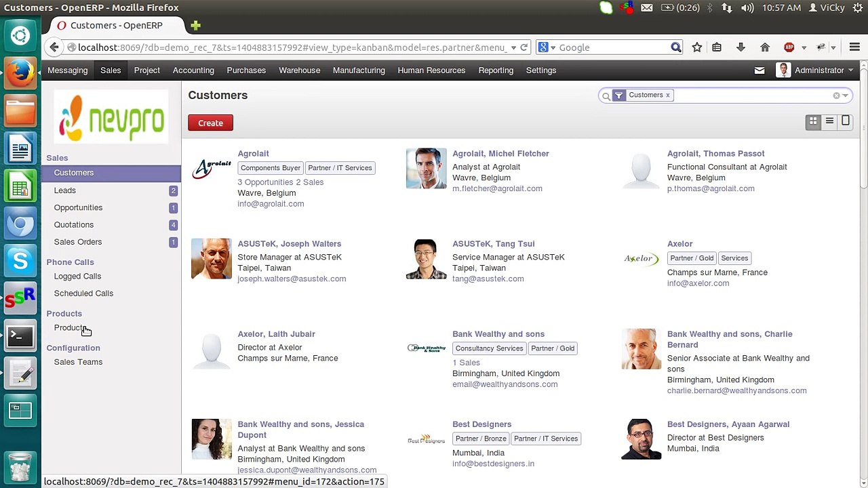Screen dimensions: 868x488
Task: Open a new tab with the plus icon
Action: (x=196, y=26)
